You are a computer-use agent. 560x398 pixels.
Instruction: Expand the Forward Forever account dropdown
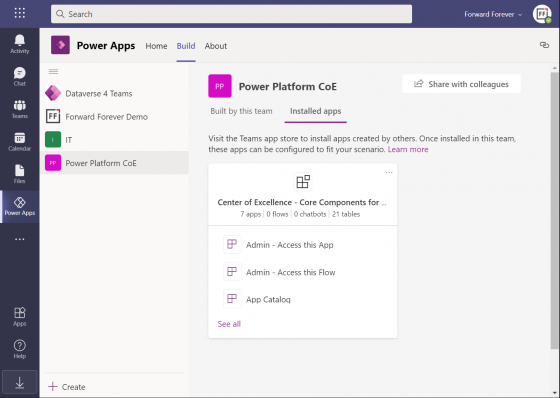493,14
